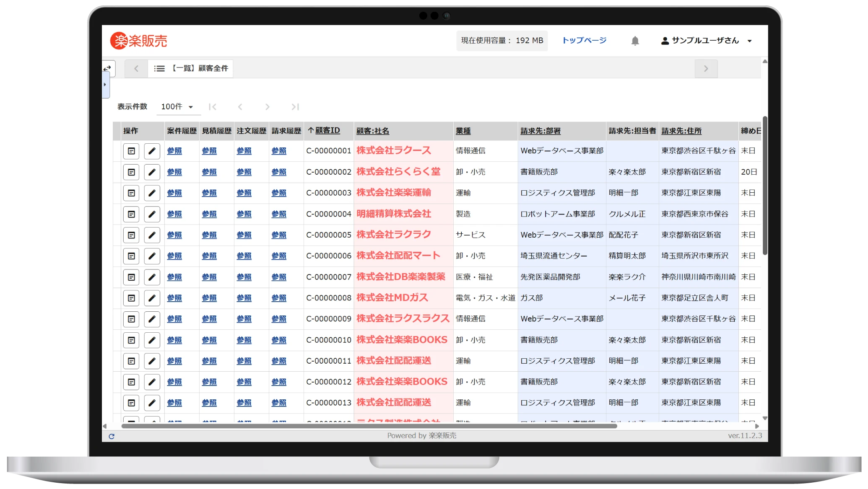Click the horizontal scrollbar thumb
868x489 pixels.
click(x=369, y=426)
